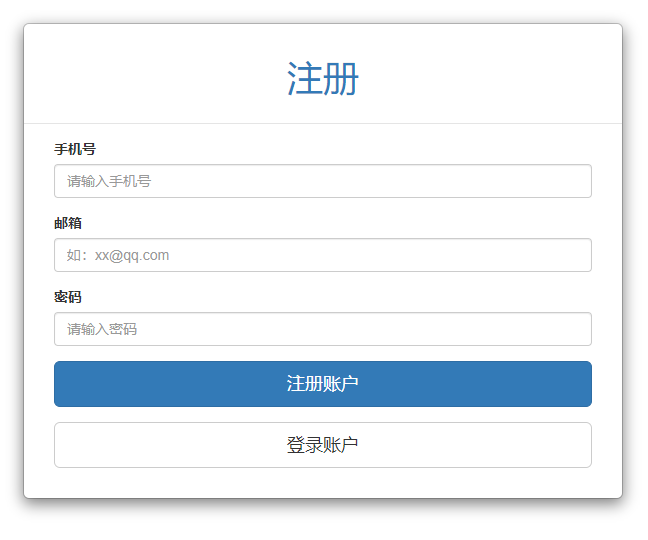Click the phone number input field
This screenshot has width=648, height=540.
[x=323, y=181]
